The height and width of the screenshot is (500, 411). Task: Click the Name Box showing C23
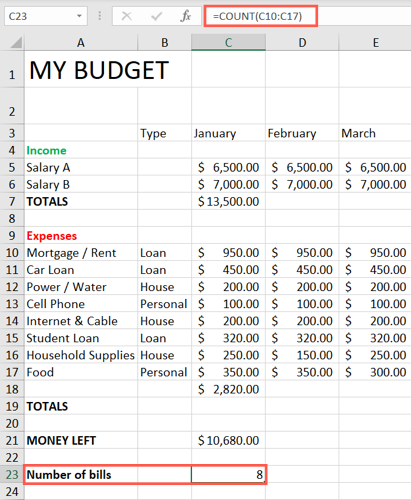[x=46, y=16]
